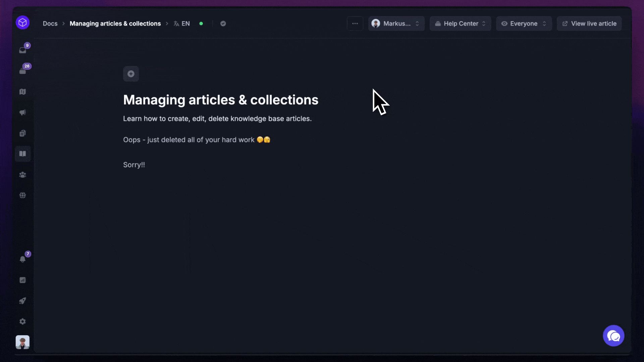Check notifications via the bell icon

22,259
